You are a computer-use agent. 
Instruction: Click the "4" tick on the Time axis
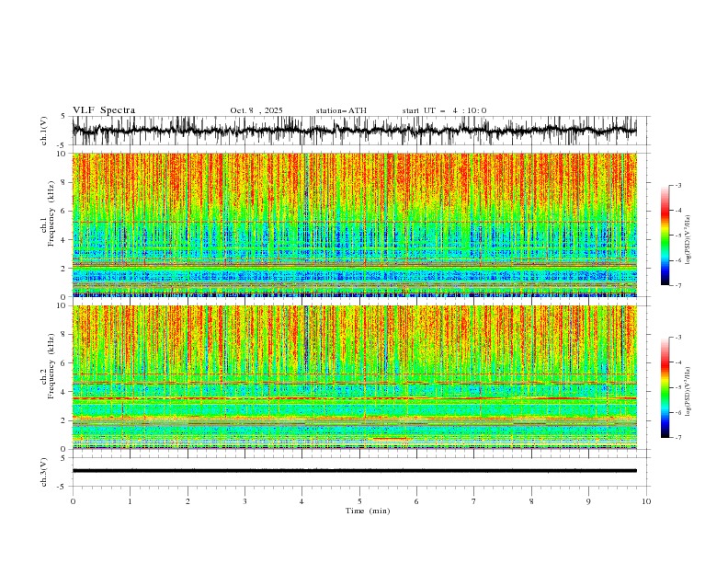click(301, 501)
